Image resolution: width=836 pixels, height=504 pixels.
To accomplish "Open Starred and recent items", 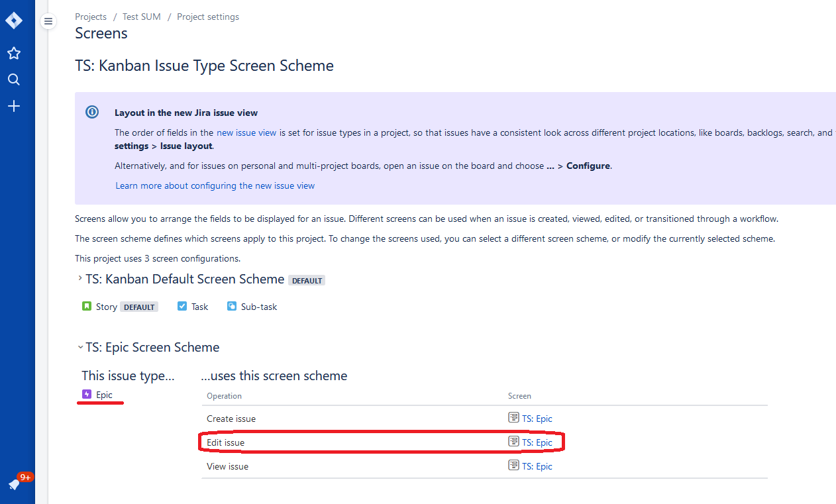I will (x=14, y=53).
